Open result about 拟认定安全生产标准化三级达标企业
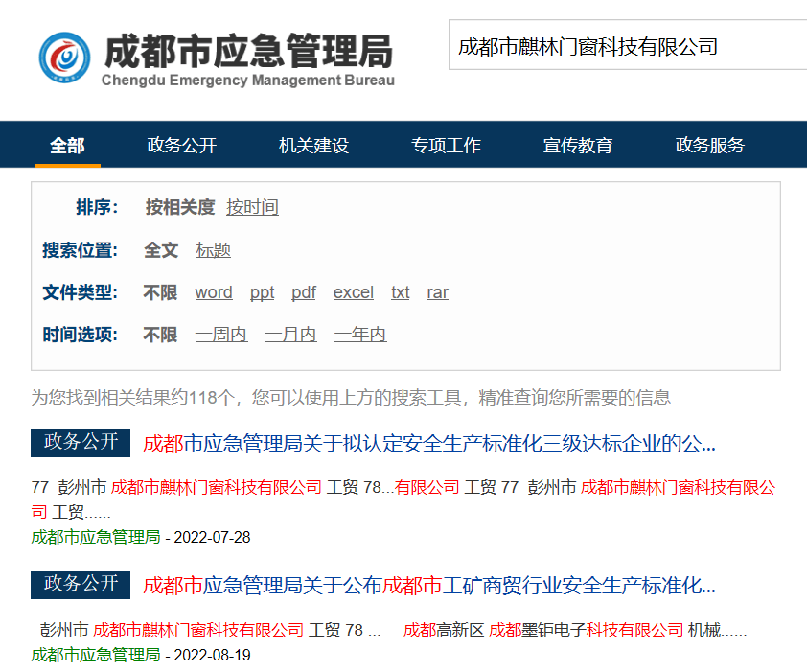This screenshot has height=672, width=807. coord(429,443)
